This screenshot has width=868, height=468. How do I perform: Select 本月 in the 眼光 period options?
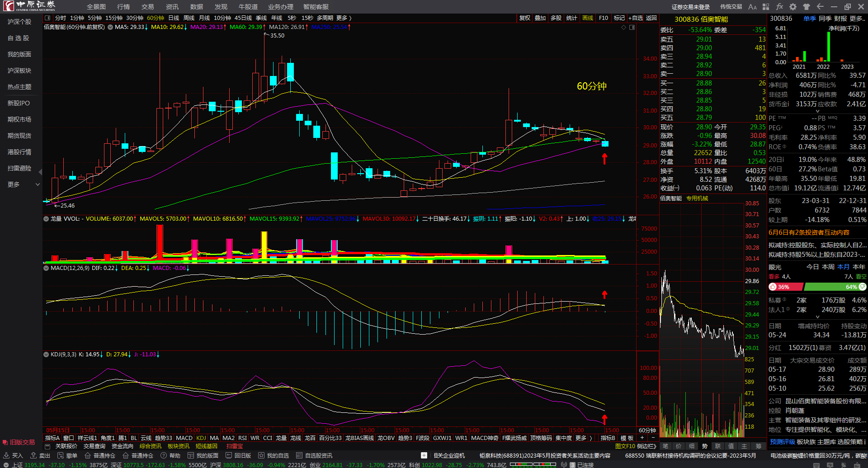click(843, 267)
